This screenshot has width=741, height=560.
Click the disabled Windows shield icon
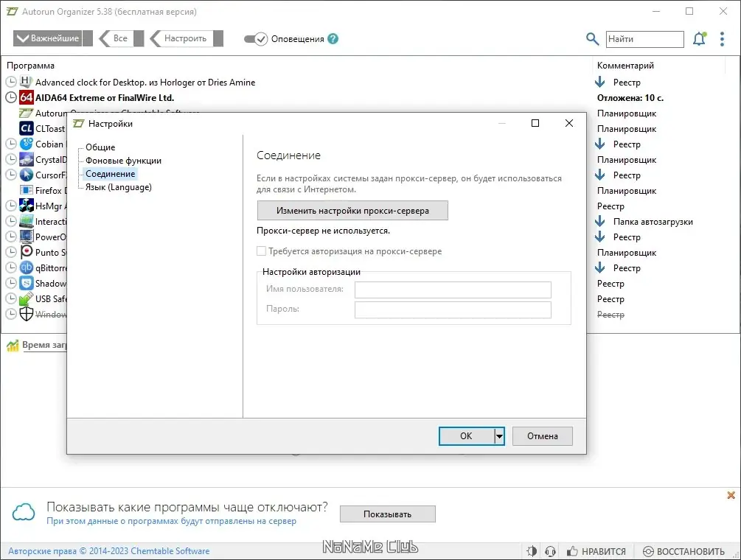(27, 314)
